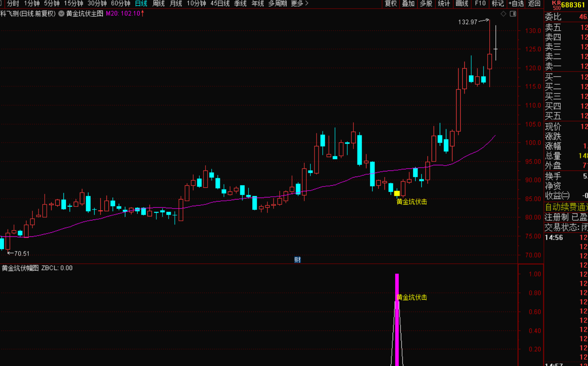The image size is (588, 366).
Task: Click the yellow 黄金坑伏击 signal candle
Action: pos(397,193)
